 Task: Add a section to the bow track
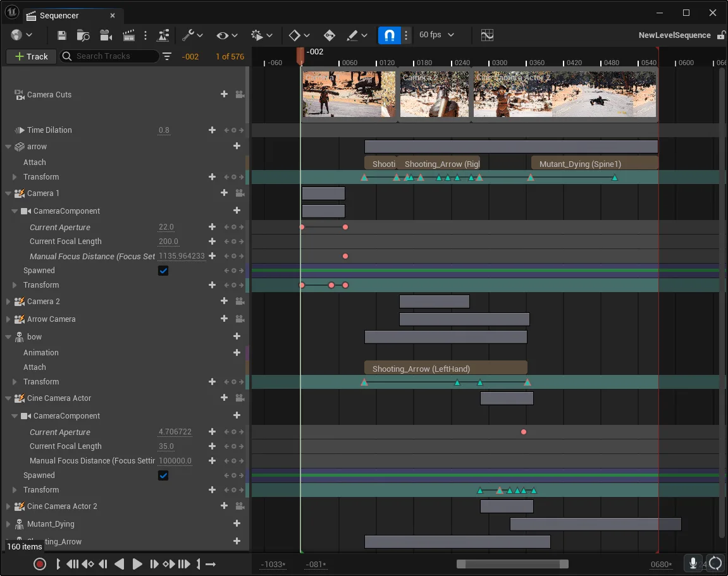tap(237, 336)
